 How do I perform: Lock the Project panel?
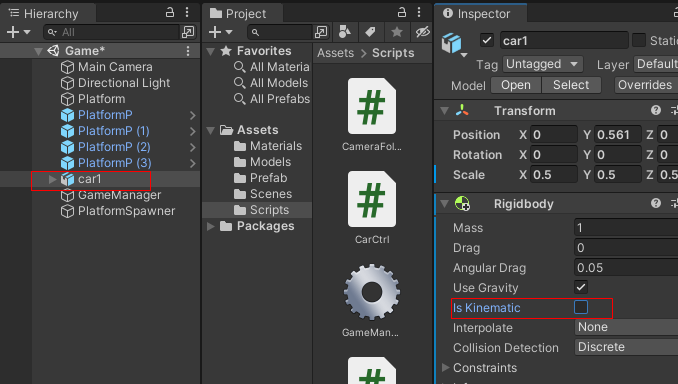click(402, 13)
